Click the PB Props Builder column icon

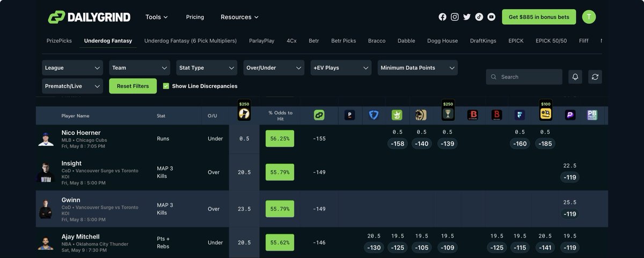[x=592, y=115]
